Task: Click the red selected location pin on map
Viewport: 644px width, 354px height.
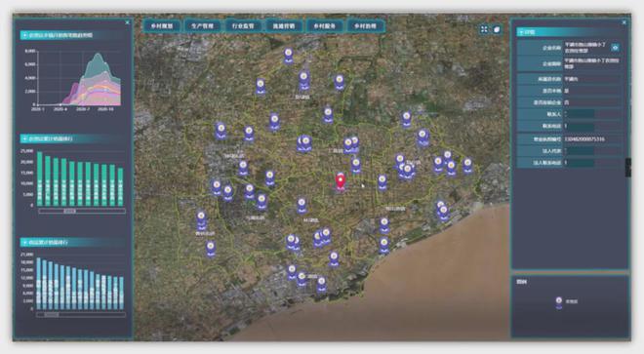Action: (341, 181)
